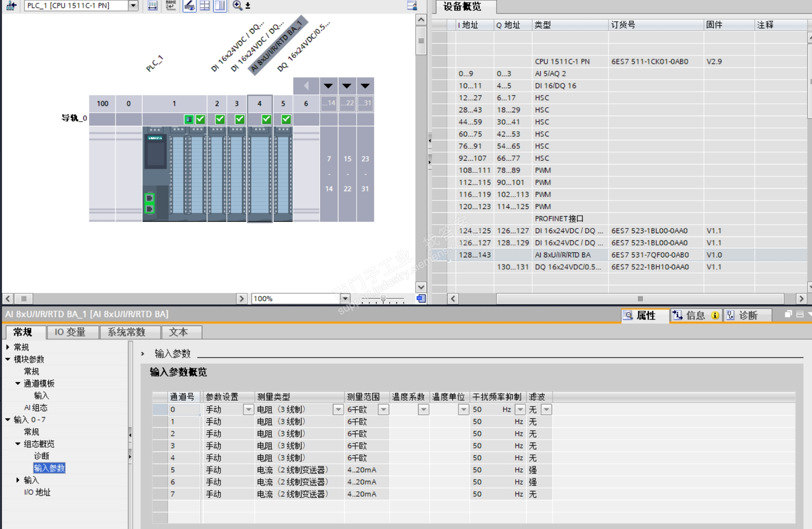Click the green checkmark status on slot 5
Image resolution: width=812 pixels, height=529 pixels.
286,119
